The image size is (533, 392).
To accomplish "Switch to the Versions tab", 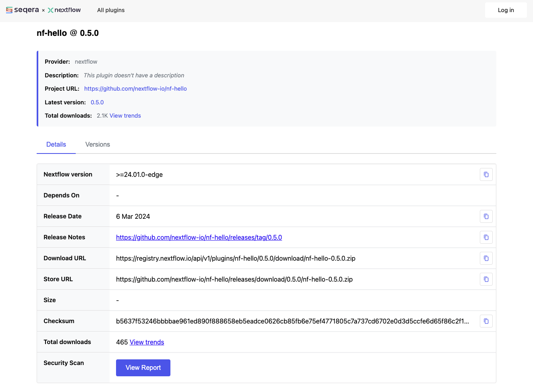I will 97,144.
